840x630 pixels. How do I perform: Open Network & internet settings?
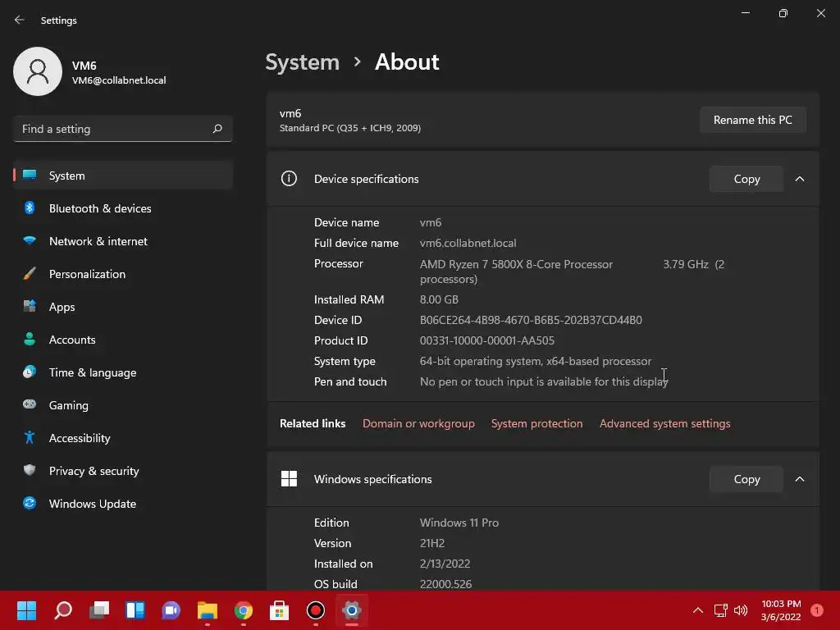point(123,241)
